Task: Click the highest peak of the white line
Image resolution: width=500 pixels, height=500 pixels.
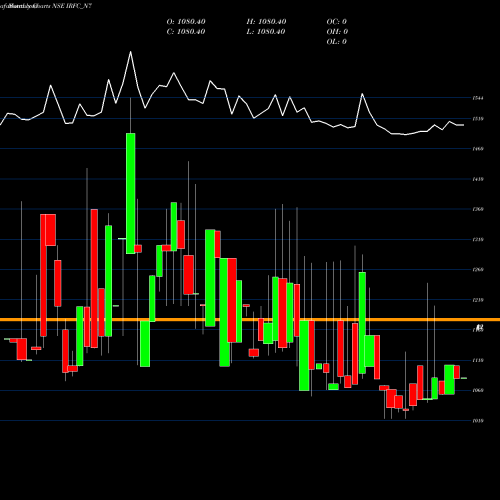Action: 130,52
